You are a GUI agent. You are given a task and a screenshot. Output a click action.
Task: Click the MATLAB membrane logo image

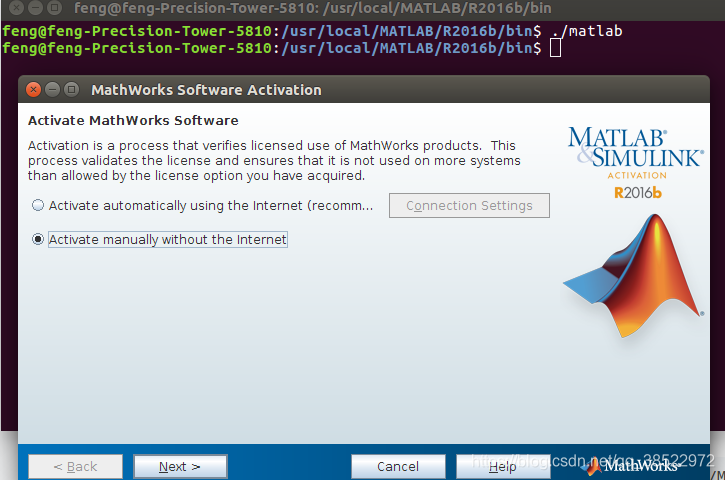pyautogui.click(x=634, y=276)
